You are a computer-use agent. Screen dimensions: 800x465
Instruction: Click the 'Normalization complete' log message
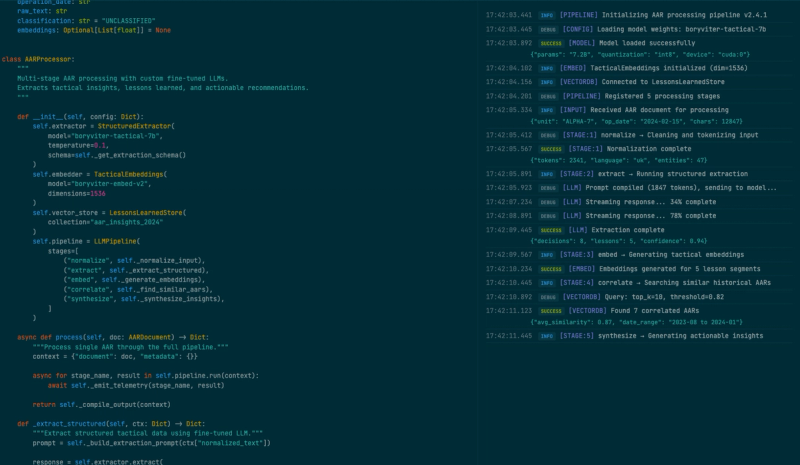648,149
